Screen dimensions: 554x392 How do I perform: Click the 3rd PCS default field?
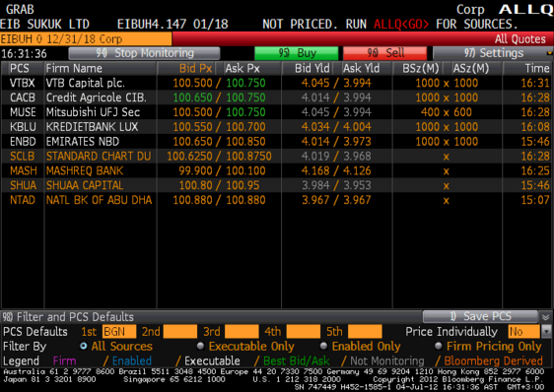click(x=242, y=332)
